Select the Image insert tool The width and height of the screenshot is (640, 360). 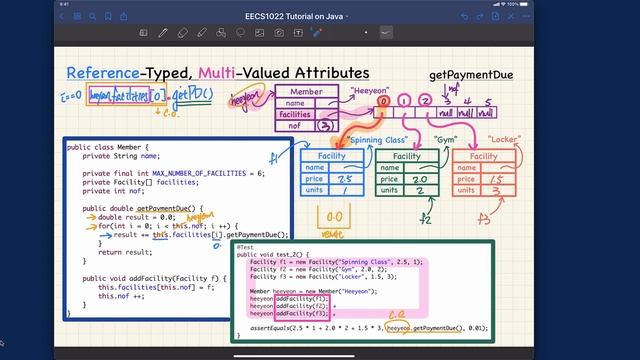click(x=260, y=33)
